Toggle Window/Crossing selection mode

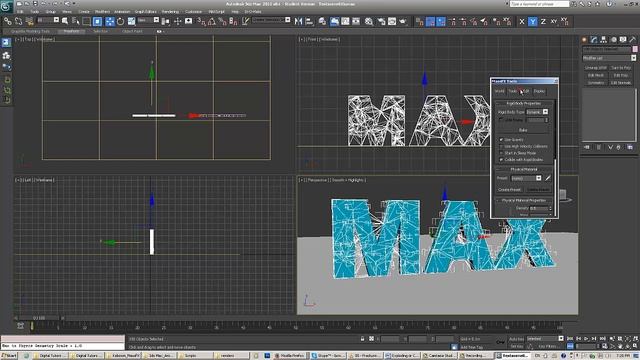[98, 21]
